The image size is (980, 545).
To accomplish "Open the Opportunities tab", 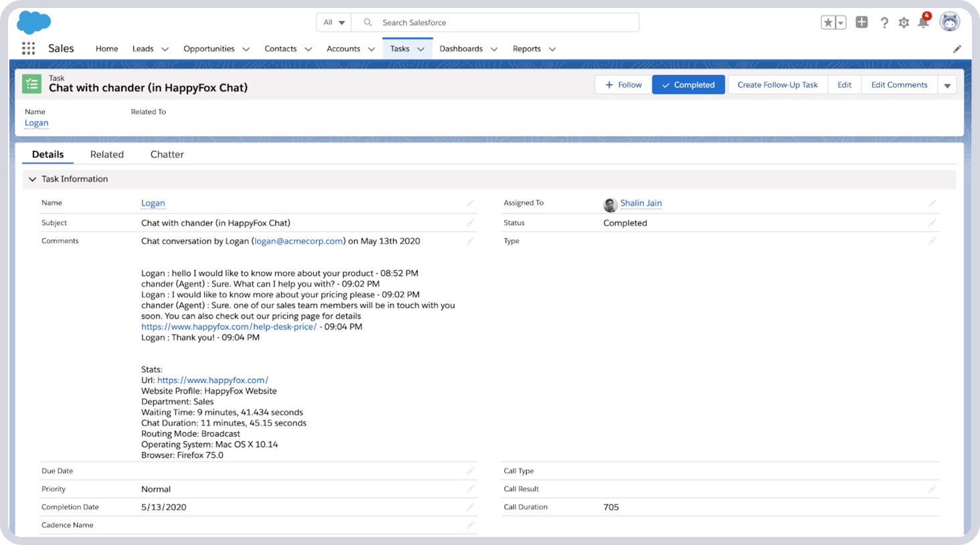I will (209, 49).
